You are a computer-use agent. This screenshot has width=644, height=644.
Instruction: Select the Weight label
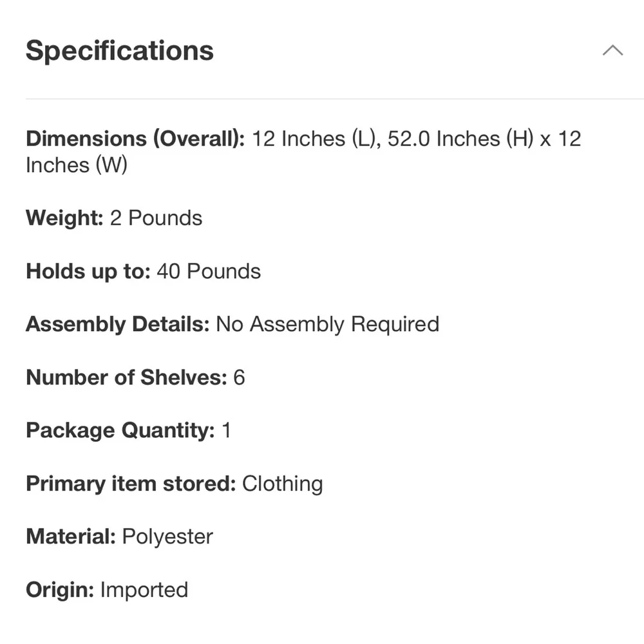(x=64, y=218)
